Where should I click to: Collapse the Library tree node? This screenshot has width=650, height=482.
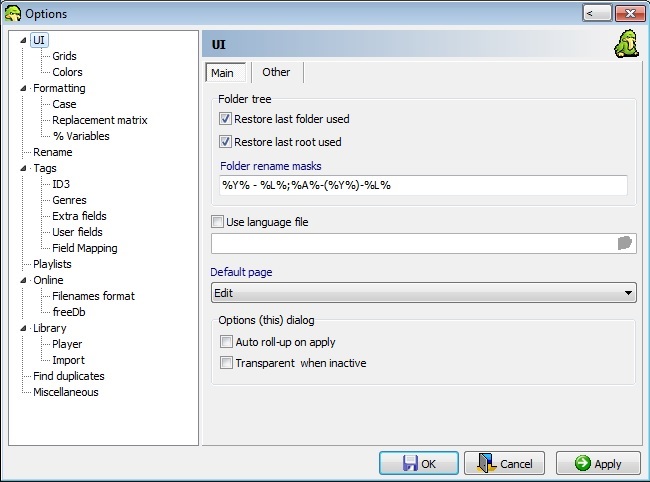pyautogui.click(x=23, y=328)
